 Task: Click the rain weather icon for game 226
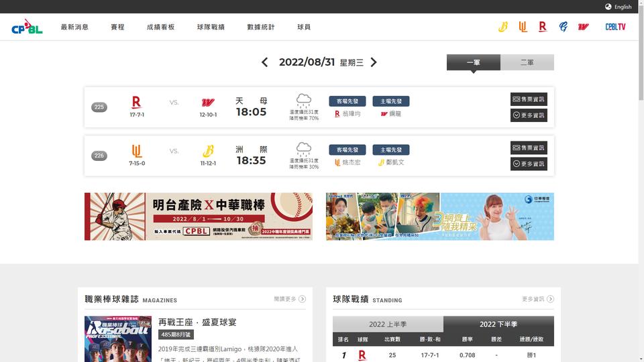303,149
